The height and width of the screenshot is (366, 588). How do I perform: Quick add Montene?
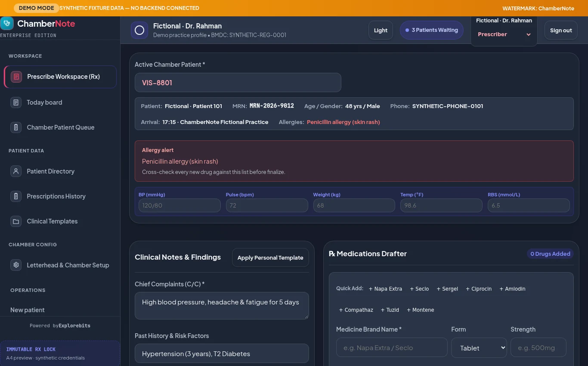tap(420, 310)
